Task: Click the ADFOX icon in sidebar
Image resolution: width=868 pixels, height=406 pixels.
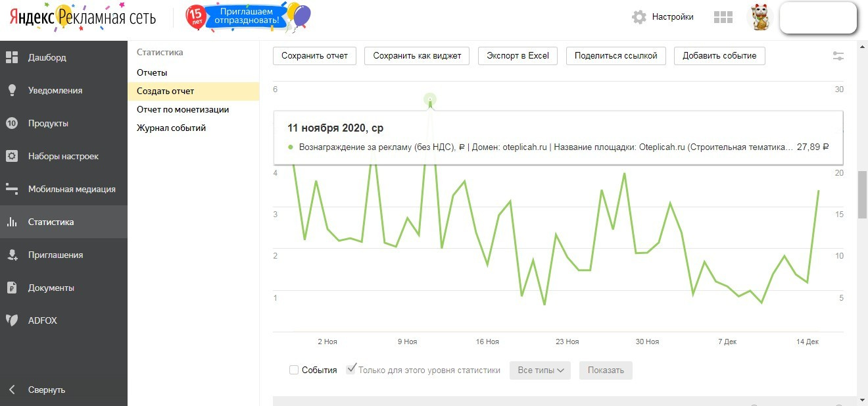Action: pyautogui.click(x=12, y=320)
